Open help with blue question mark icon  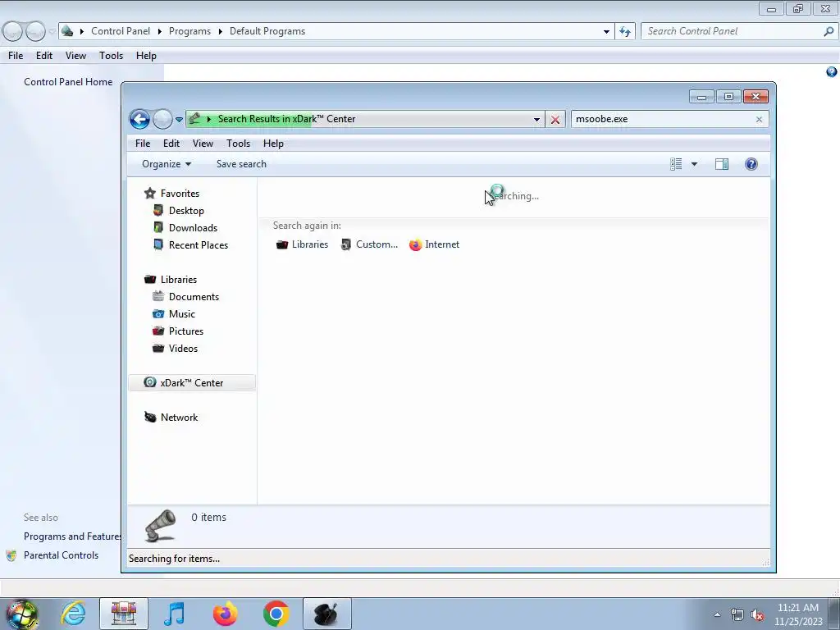(x=751, y=164)
